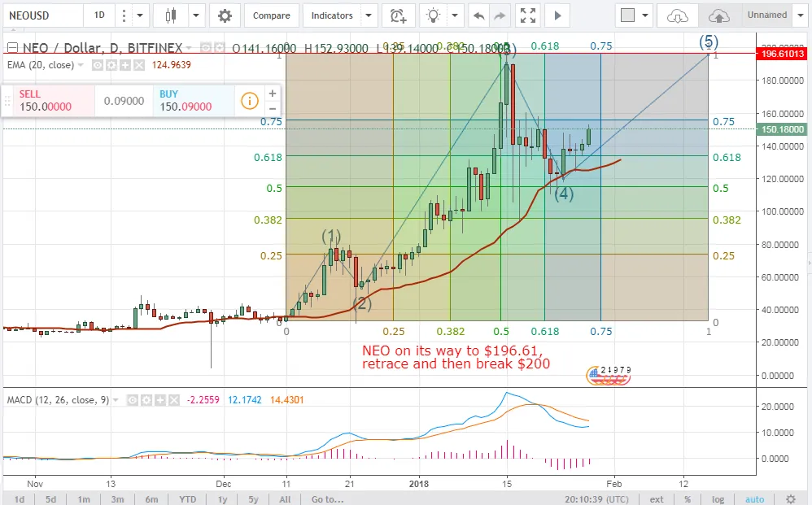Click the 150.18000 current price label
The image size is (812, 505).
(x=783, y=129)
